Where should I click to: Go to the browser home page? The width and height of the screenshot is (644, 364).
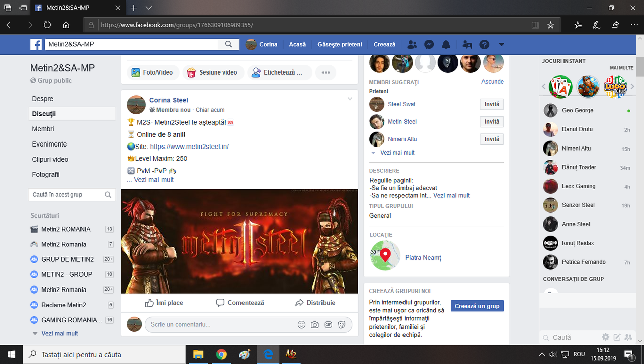(66, 25)
